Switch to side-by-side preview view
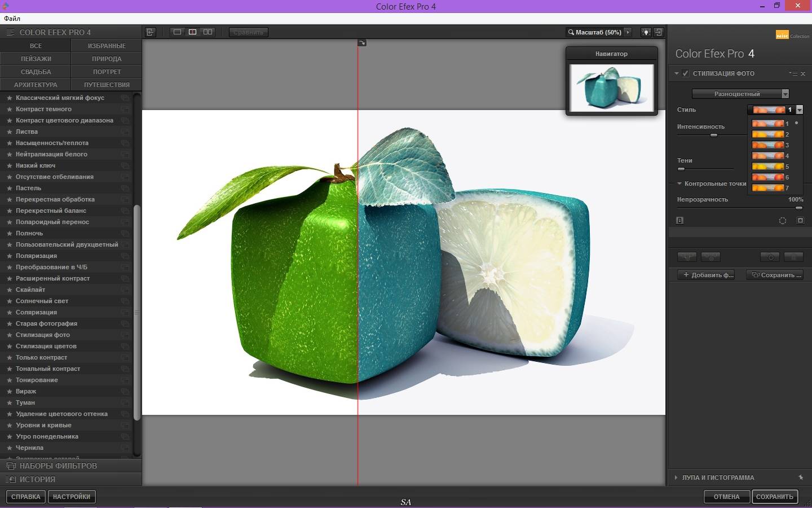Image resolution: width=812 pixels, height=508 pixels. tap(208, 32)
